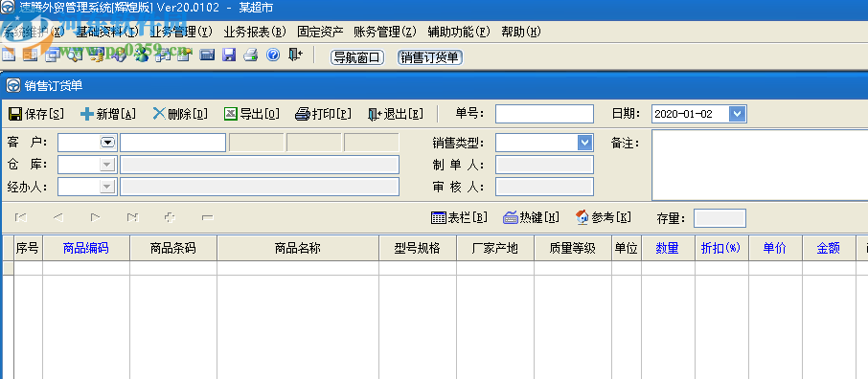Expand the 仓库 warehouse dropdown
The width and height of the screenshot is (868, 379).
point(107,165)
